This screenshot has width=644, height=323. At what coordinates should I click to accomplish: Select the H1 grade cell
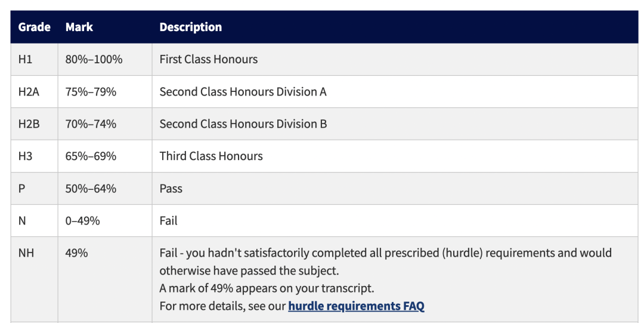[35, 59]
